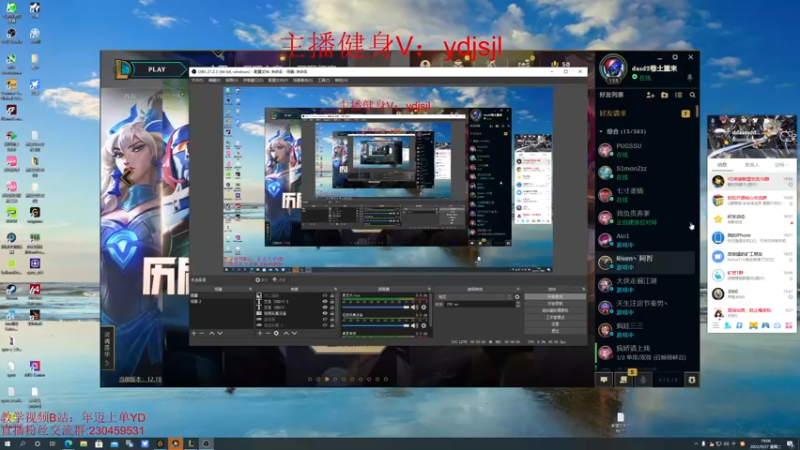Adjust second mixer channel volume slider
Screen dimensions: 800x450
point(376,326)
